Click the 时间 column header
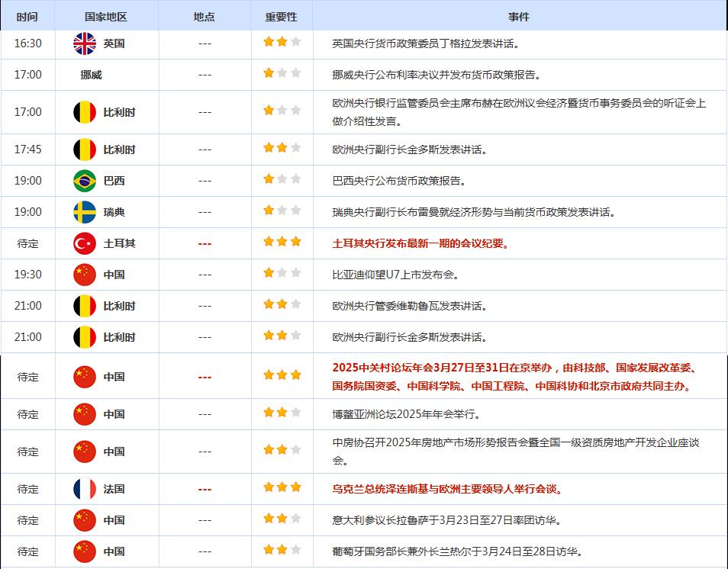This screenshot has height=569, width=728. (x=27, y=17)
